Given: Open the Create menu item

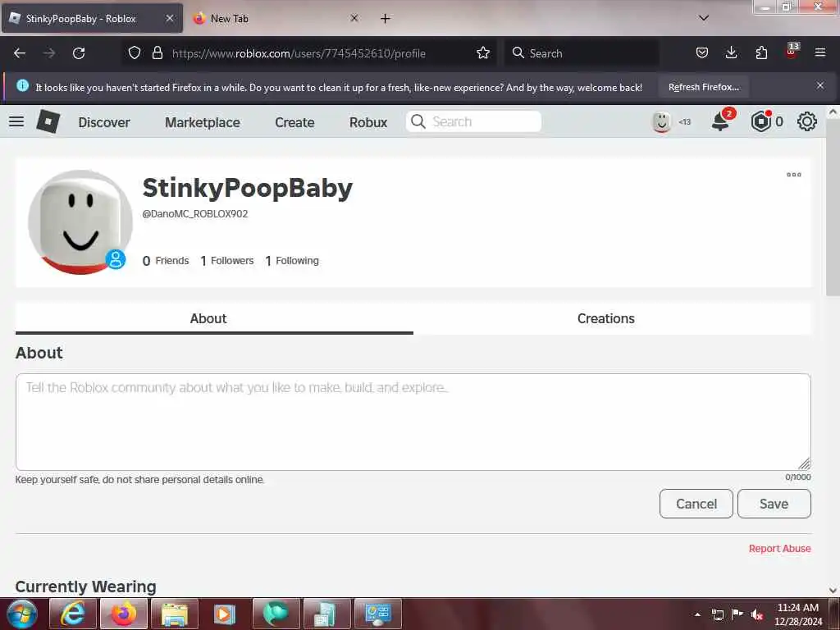Looking at the screenshot, I should (x=294, y=122).
